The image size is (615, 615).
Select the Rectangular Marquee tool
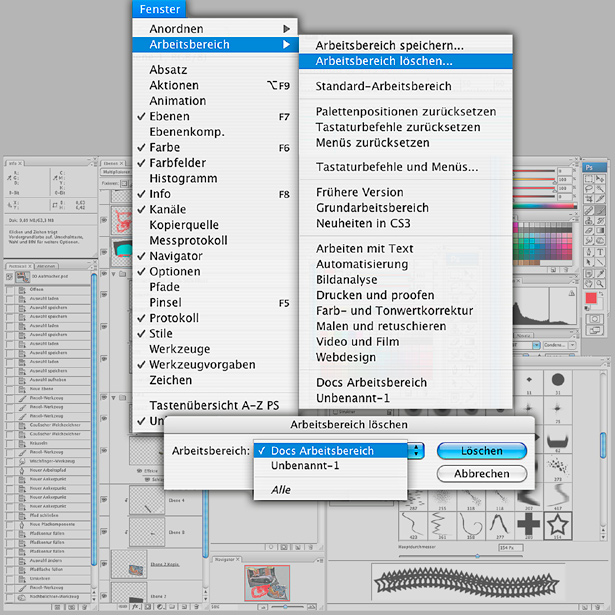(x=589, y=179)
